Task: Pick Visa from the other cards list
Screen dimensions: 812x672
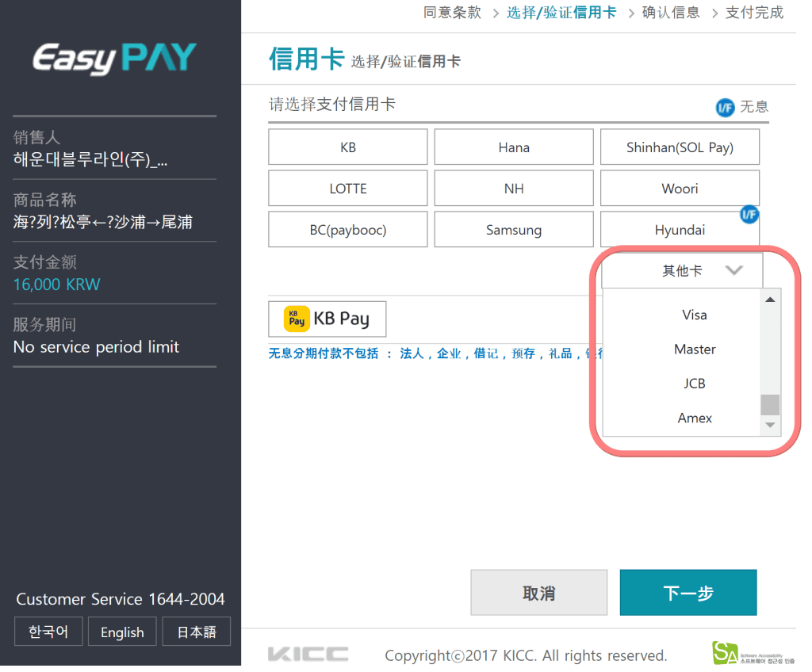Action: click(694, 315)
